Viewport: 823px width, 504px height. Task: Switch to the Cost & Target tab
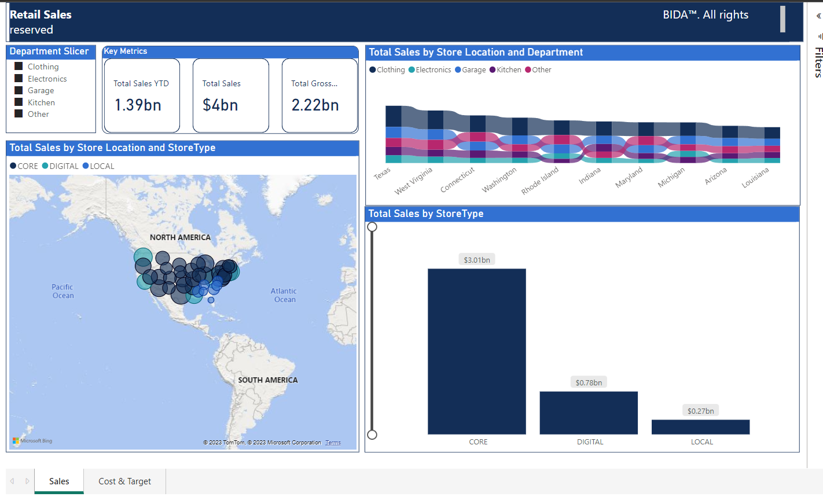point(124,481)
